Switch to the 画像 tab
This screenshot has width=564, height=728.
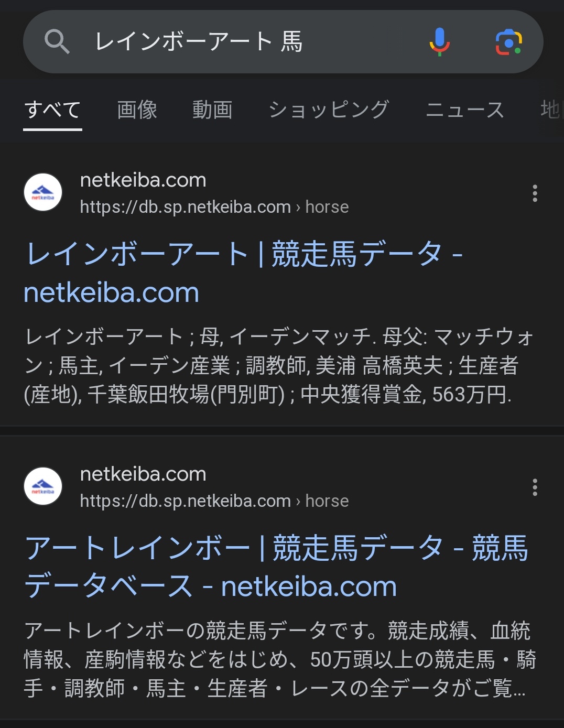137,110
